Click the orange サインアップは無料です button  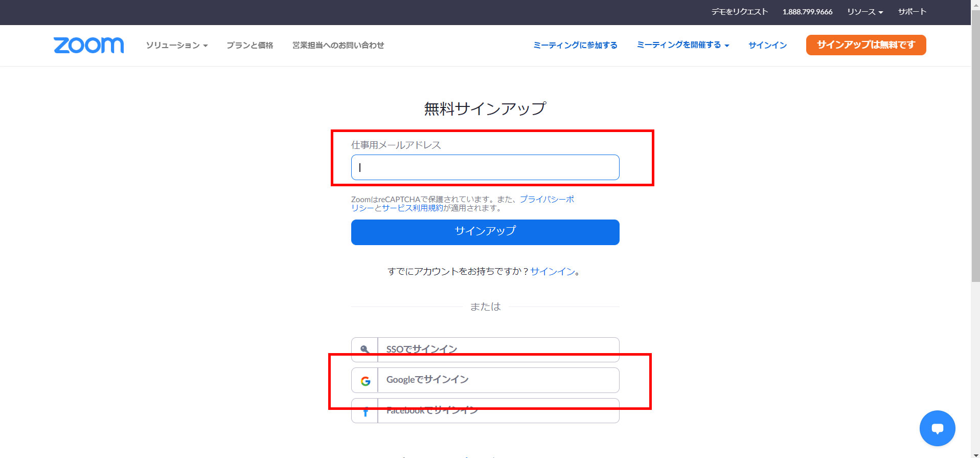[x=866, y=45]
